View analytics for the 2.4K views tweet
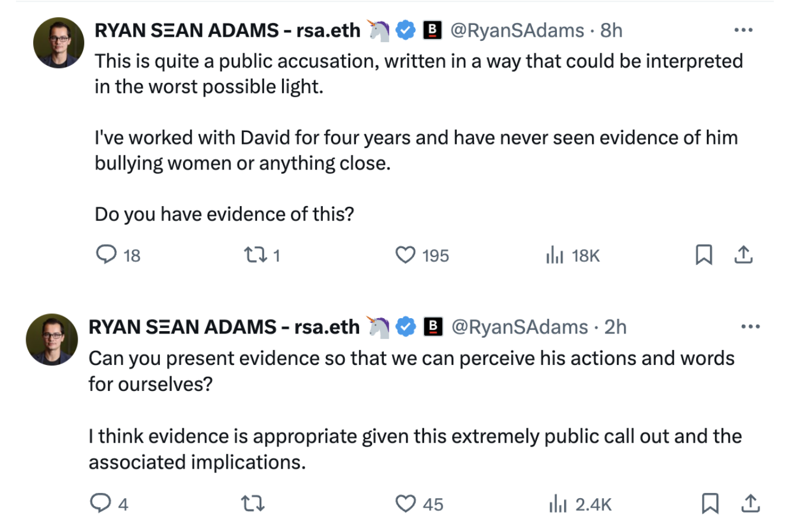Viewport: 801px width, 532px height. click(x=558, y=504)
